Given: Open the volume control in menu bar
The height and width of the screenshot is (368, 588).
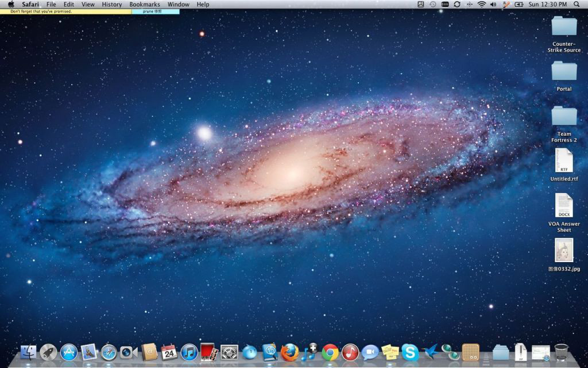Looking at the screenshot, I should point(493,4).
